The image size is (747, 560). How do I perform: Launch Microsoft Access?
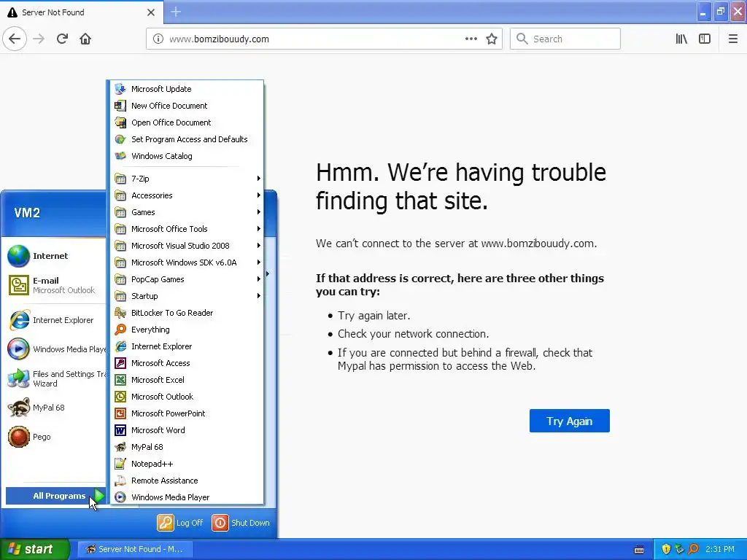point(187,363)
